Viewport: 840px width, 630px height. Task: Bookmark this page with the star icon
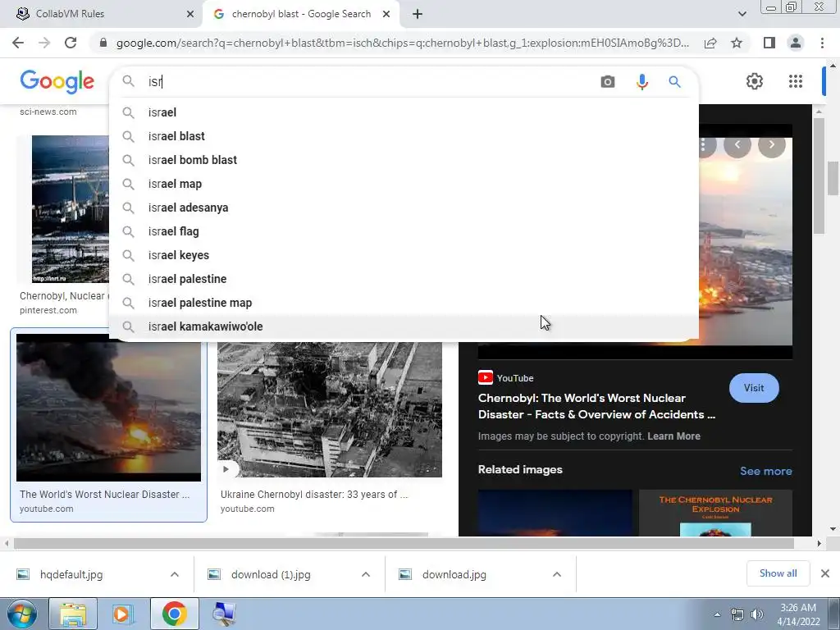[737, 43]
